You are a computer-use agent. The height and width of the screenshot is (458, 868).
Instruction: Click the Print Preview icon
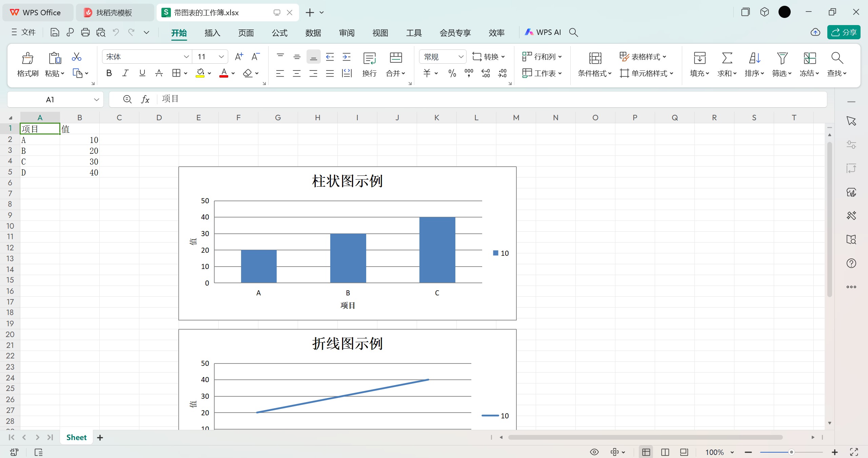pyautogui.click(x=101, y=32)
